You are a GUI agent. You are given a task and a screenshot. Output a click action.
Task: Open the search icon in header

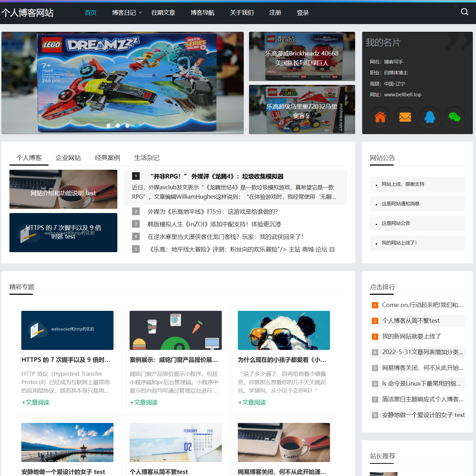pyautogui.click(x=464, y=12)
